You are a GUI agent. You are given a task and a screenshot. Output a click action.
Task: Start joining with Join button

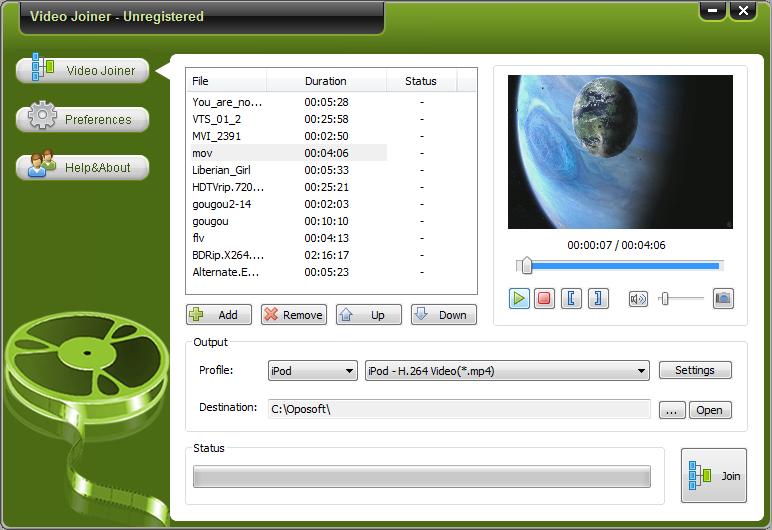714,475
